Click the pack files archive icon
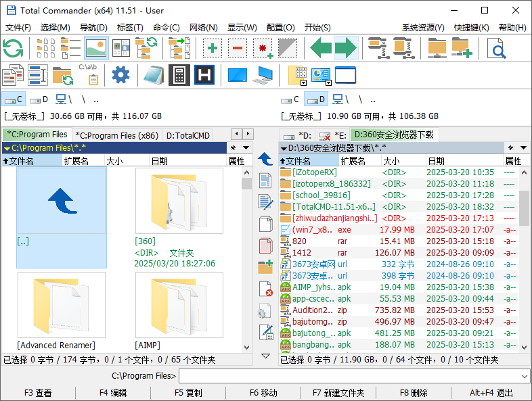The width and height of the screenshot is (532, 401). (x=378, y=48)
